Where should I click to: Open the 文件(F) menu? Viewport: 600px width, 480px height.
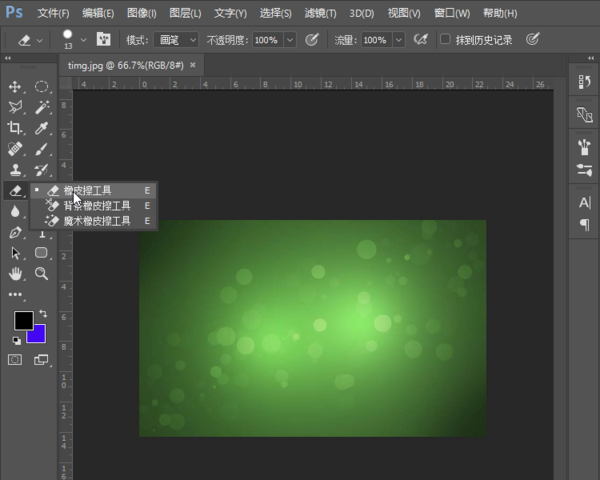[x=53, y=13]
